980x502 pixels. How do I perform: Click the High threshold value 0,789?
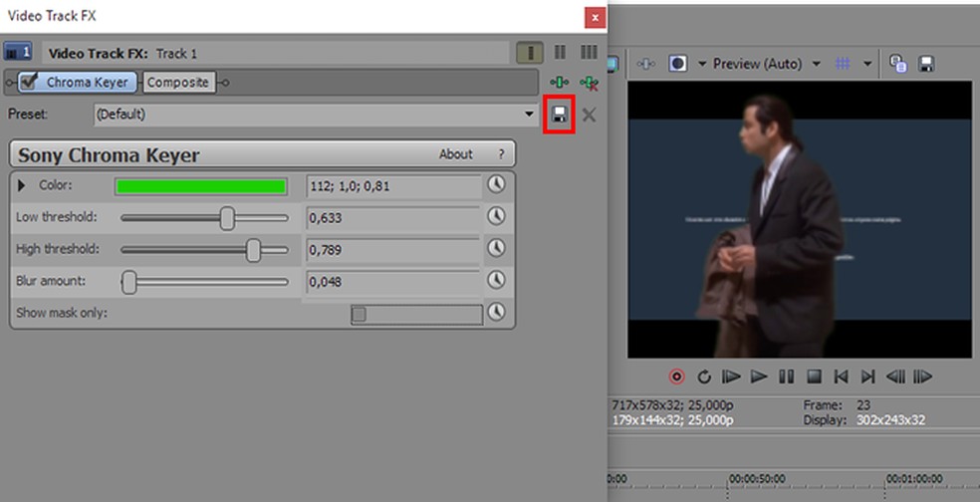tap(393, 250)
